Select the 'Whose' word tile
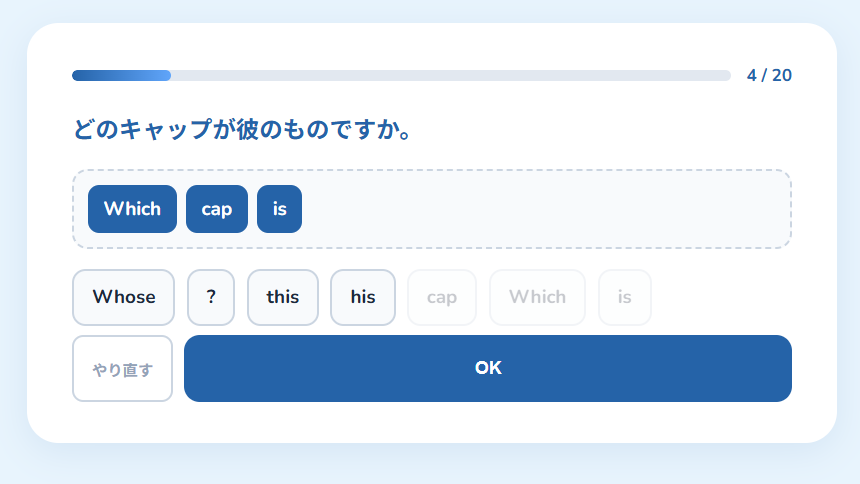 (123, 297)
